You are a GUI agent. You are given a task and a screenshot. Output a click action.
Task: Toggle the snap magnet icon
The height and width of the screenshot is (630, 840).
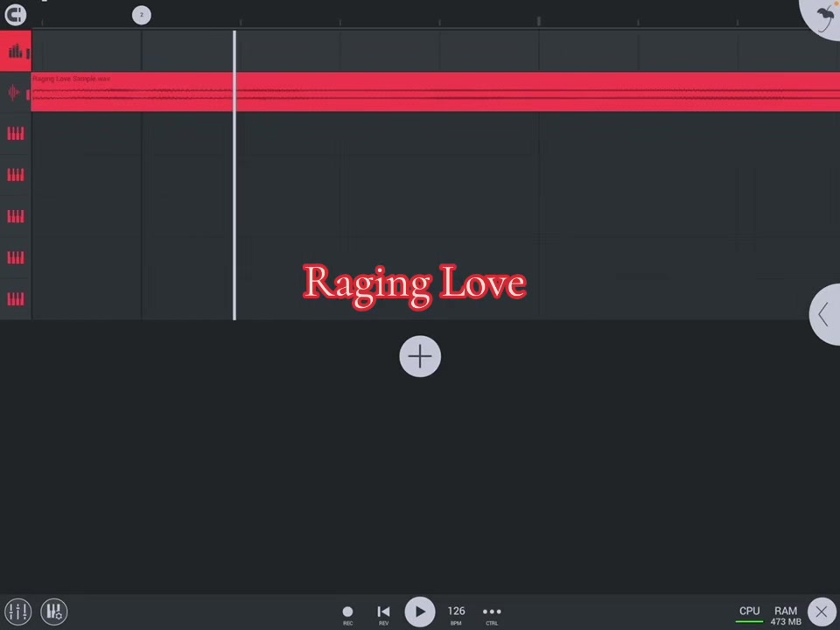[16, 15]
